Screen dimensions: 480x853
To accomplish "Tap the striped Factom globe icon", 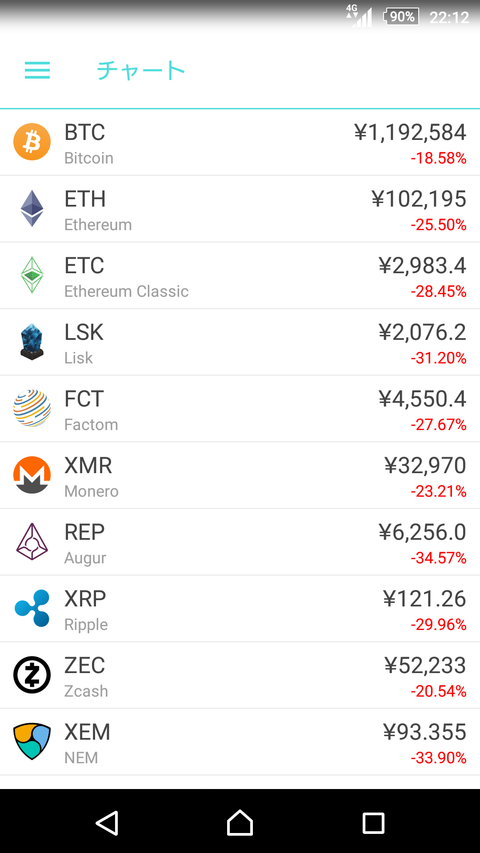I will (x=32, y=409).
